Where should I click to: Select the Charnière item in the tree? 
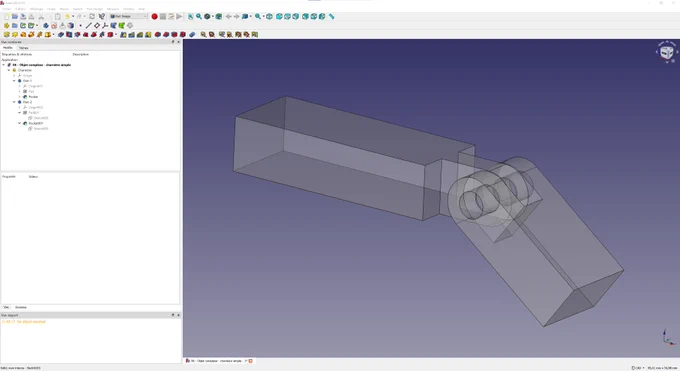click(24, 70)
